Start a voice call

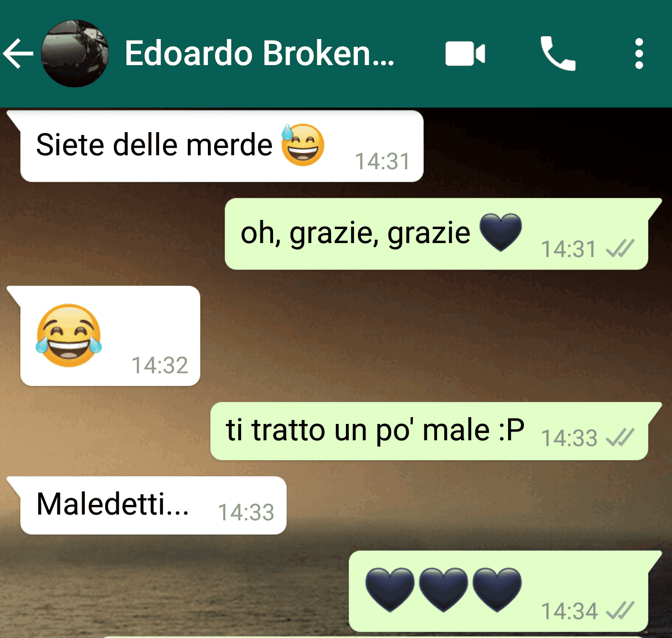(558, 54)
